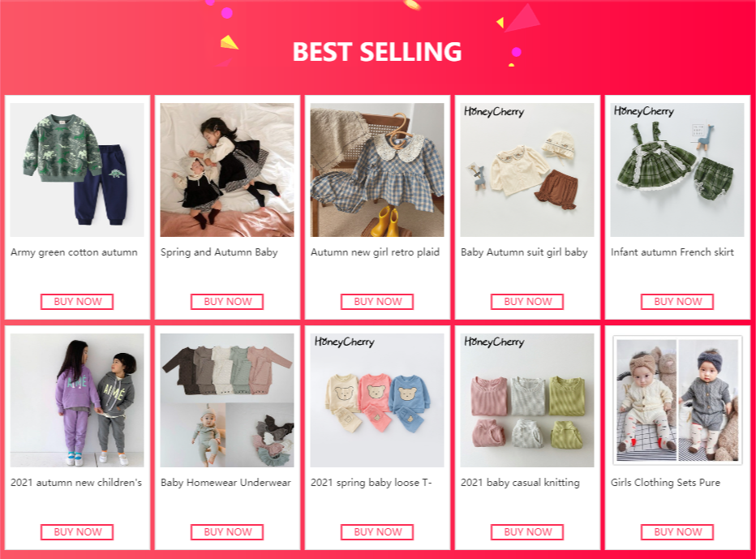Open the bear sweatshirt sets image
The width and height of the screenshot is (756, 559).
pos(377,400)
